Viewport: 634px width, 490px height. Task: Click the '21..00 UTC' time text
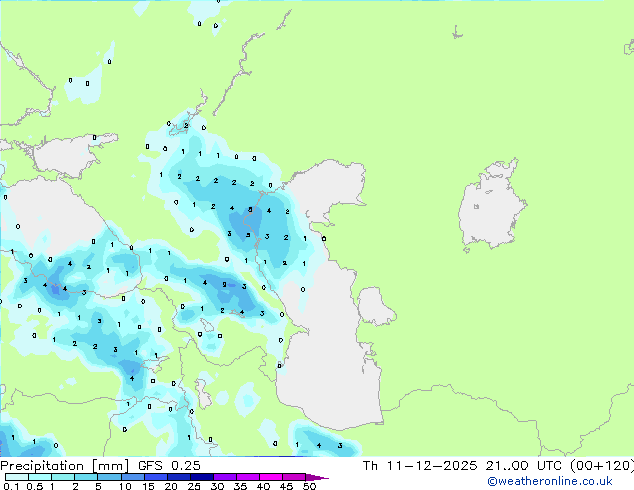pos(524,466)
